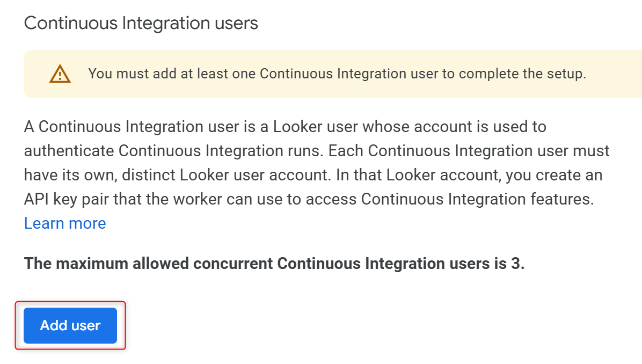Click the blue Add user button
The height and width of the screenshot is (364, 642).
click(70, 325)
